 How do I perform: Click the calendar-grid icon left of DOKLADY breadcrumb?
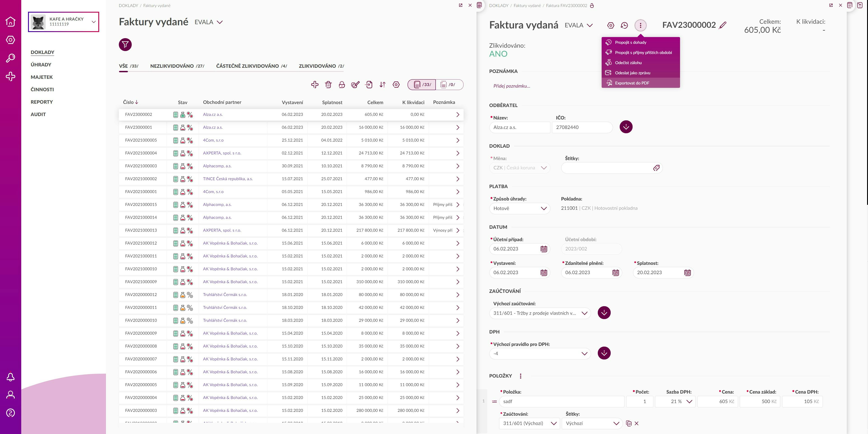[479, 5]
